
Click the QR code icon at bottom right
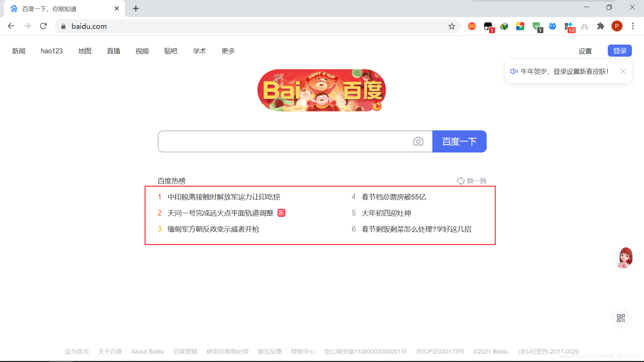click(x=621, y=318)
